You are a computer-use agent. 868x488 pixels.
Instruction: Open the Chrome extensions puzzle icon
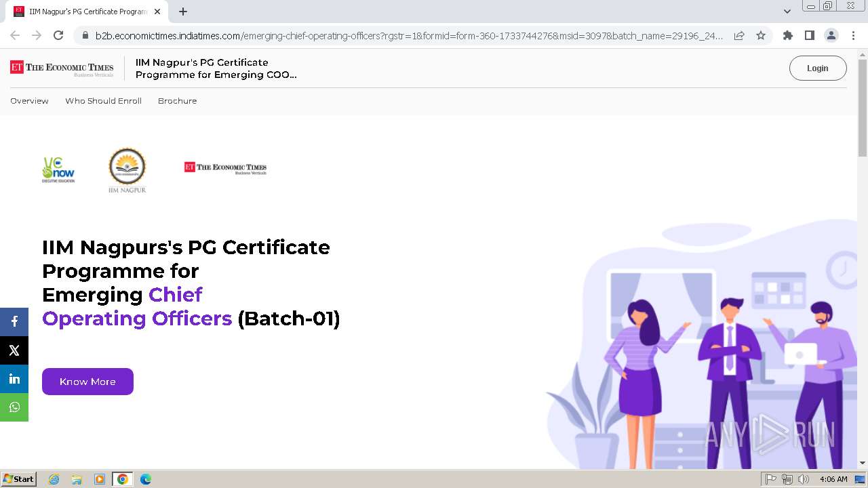click(787, 35)
